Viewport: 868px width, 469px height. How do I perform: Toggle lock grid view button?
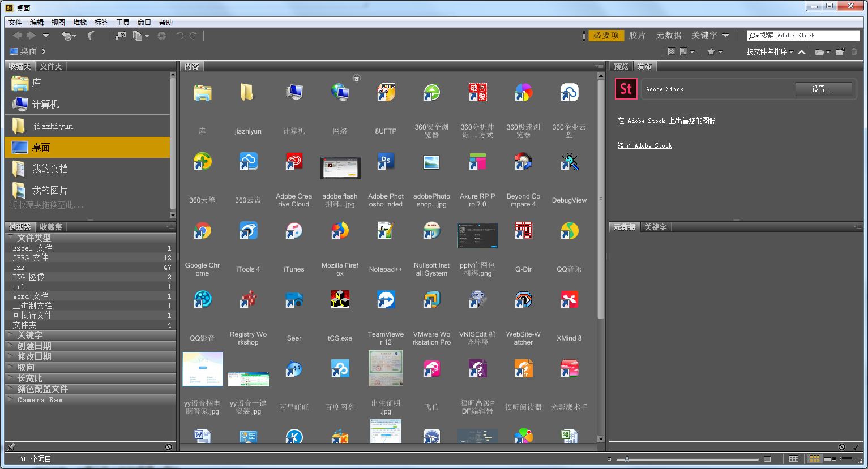794,459
